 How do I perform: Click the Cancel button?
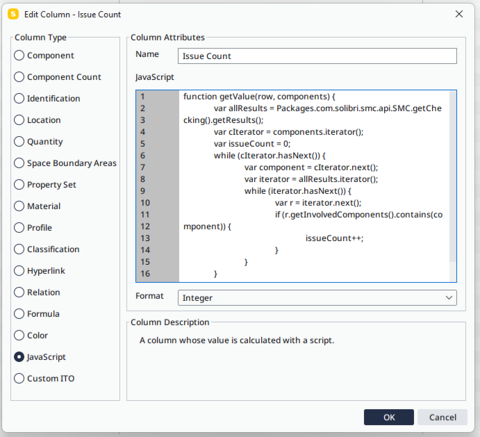[442, 417]
